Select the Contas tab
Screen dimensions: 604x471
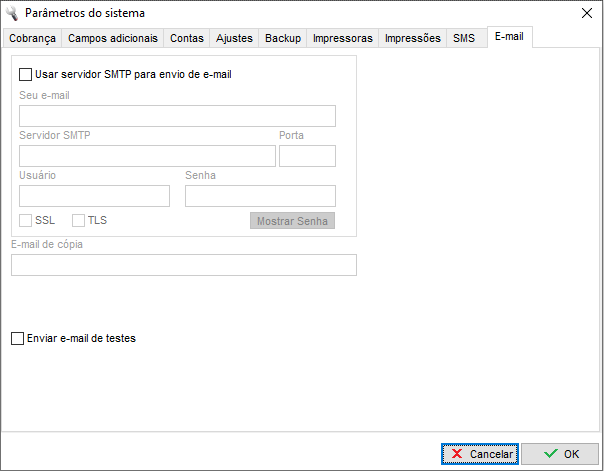pos(187,38)
